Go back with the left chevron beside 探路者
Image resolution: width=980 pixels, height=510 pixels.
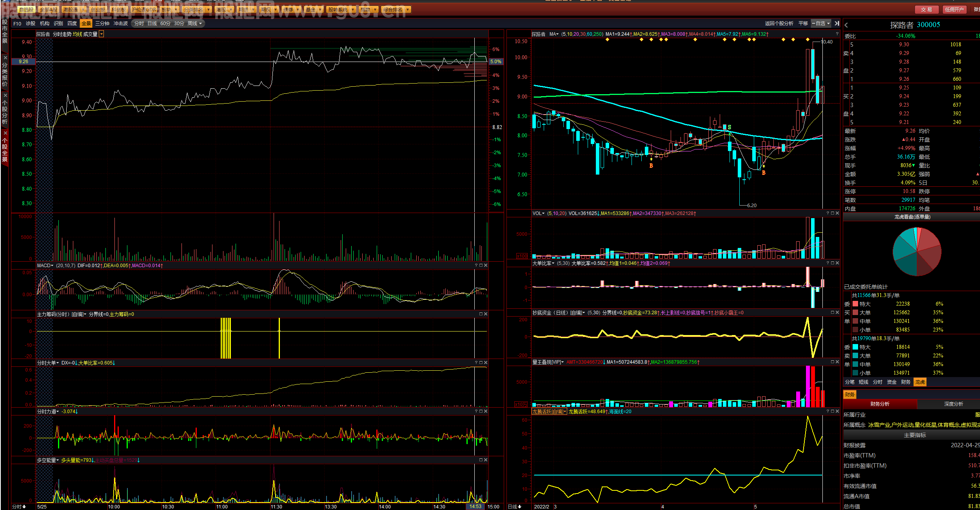tap(846, 25)
